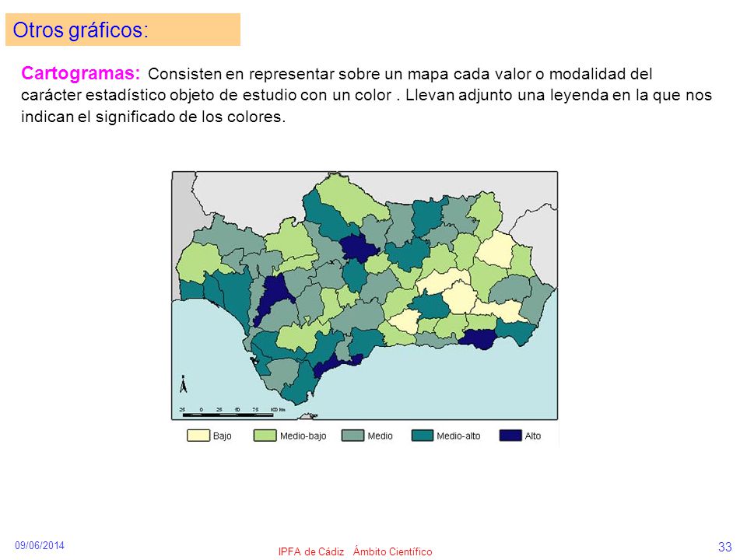Click the 'IPFA de Cádiz Ámbito Científico' footer text

point(356,551)
